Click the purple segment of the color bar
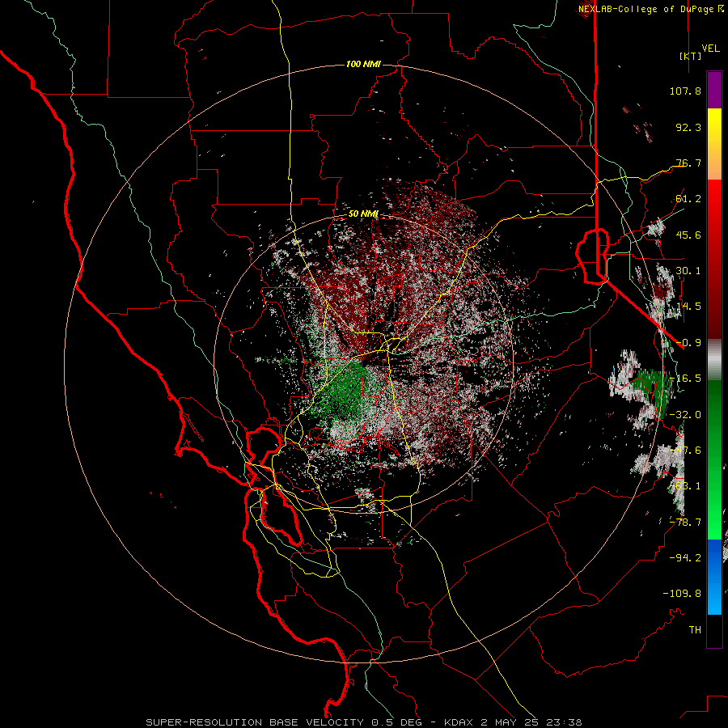The image size is (728, 728). (714, 90)
